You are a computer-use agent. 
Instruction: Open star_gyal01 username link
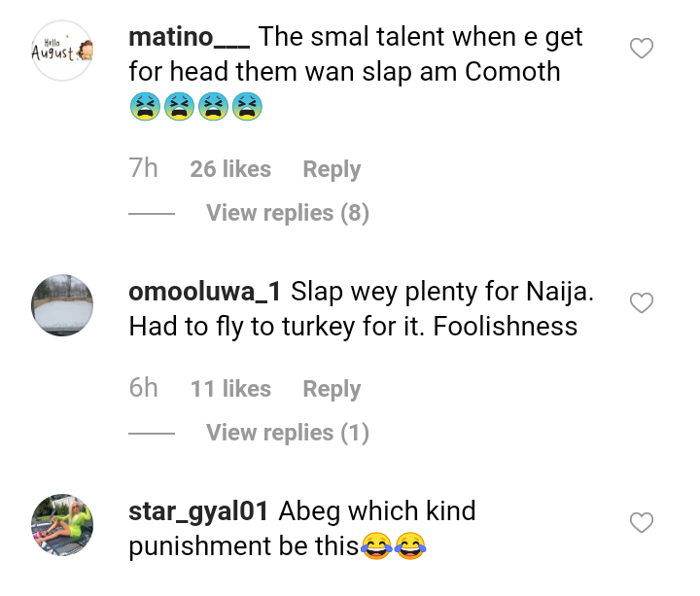[x=202, y=511]
